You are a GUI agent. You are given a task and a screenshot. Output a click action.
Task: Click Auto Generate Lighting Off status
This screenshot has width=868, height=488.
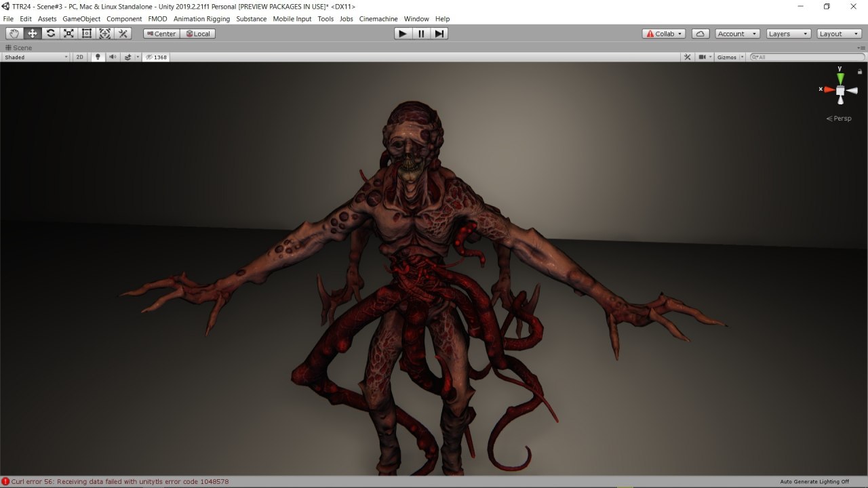click(814, 482)
